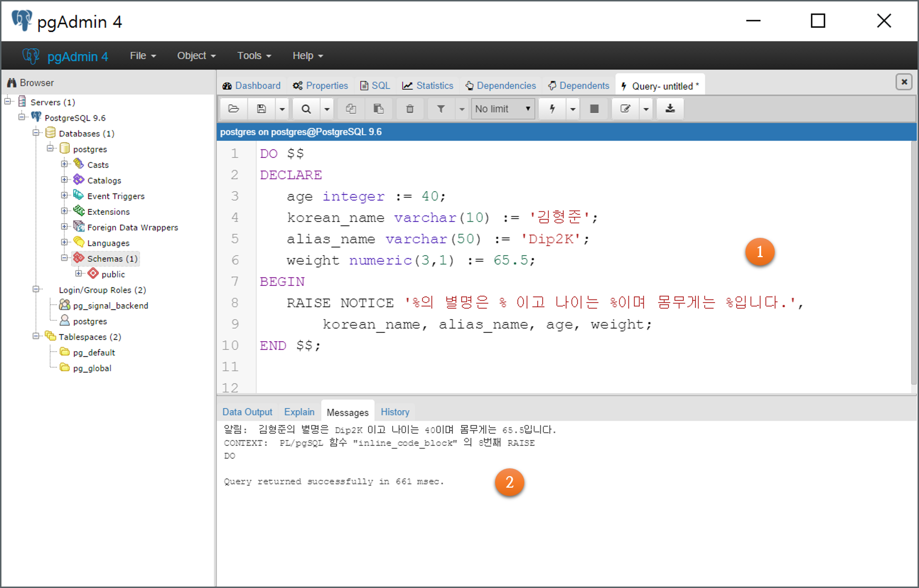The image size is (919, 588).
Task: Click the Delete trash icon
Action: point(410,109)
